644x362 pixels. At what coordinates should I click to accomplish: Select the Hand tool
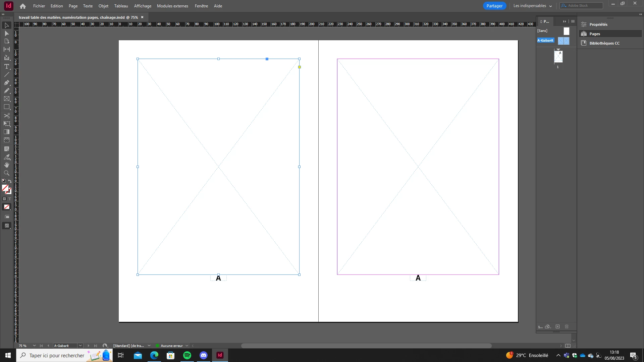[7, 165]
